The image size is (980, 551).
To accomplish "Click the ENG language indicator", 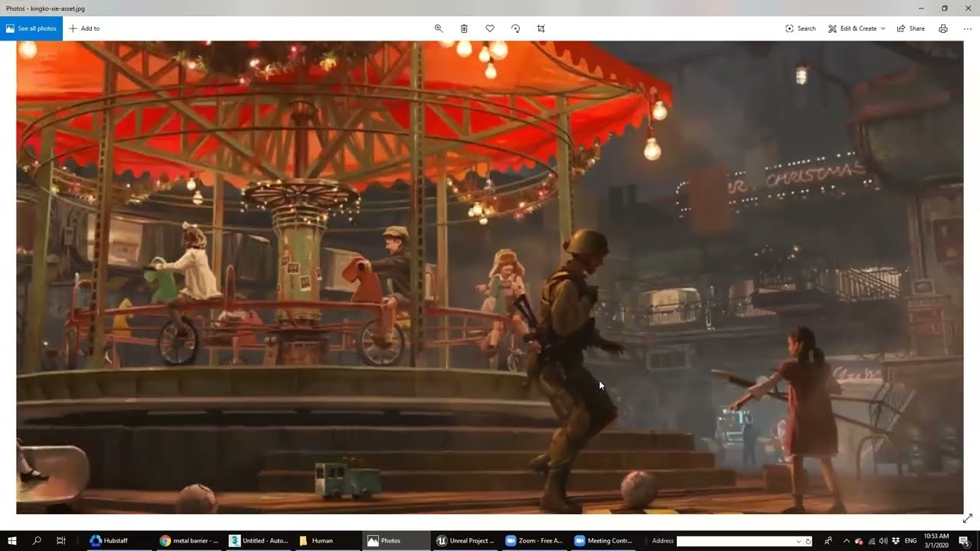I will 911,541.
